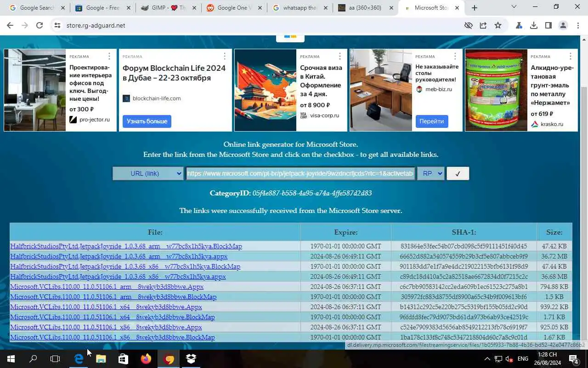Switch to the Google Search tab

pos(38,8)
